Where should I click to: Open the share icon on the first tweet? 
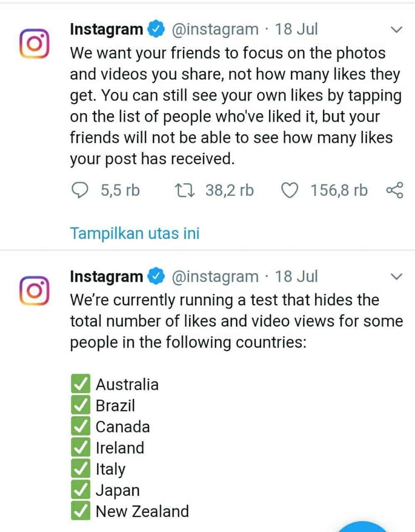tap(395, 190)
